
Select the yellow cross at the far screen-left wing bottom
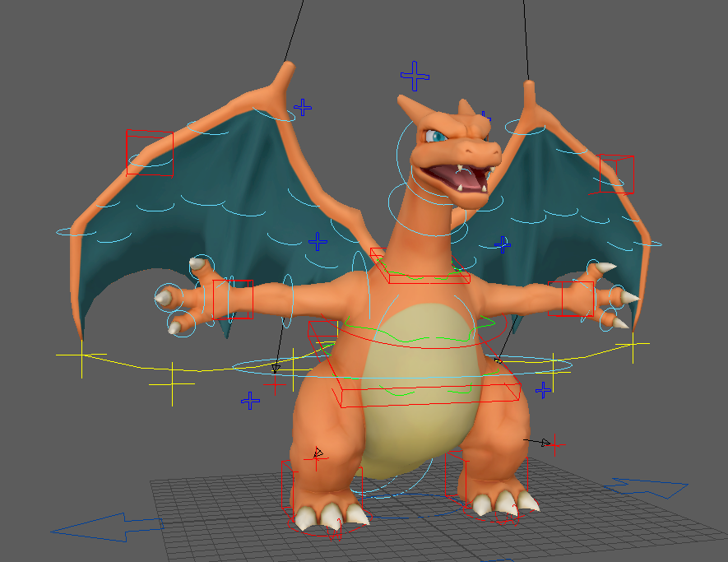[81, 355]
